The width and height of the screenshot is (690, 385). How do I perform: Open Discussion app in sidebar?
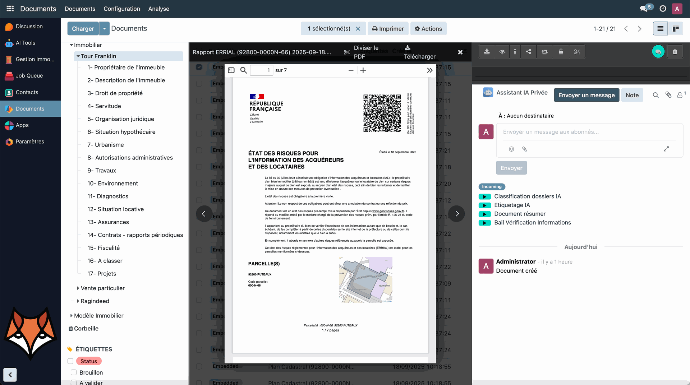30,26
